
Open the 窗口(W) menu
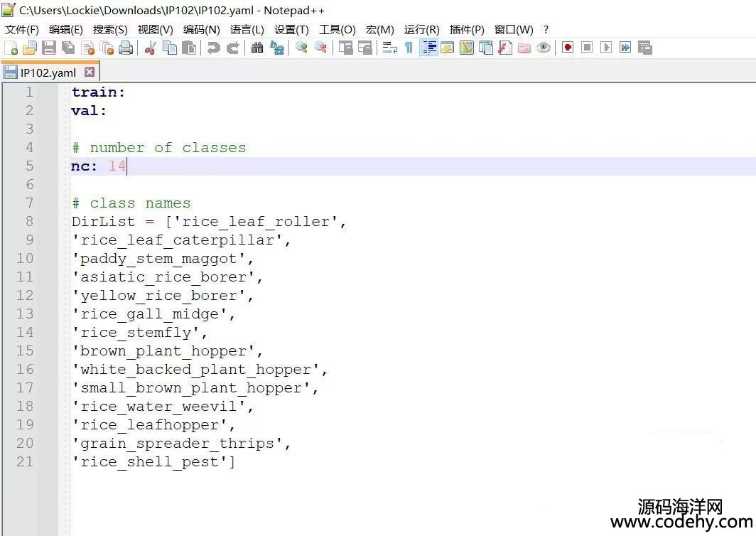coord(514,30)
